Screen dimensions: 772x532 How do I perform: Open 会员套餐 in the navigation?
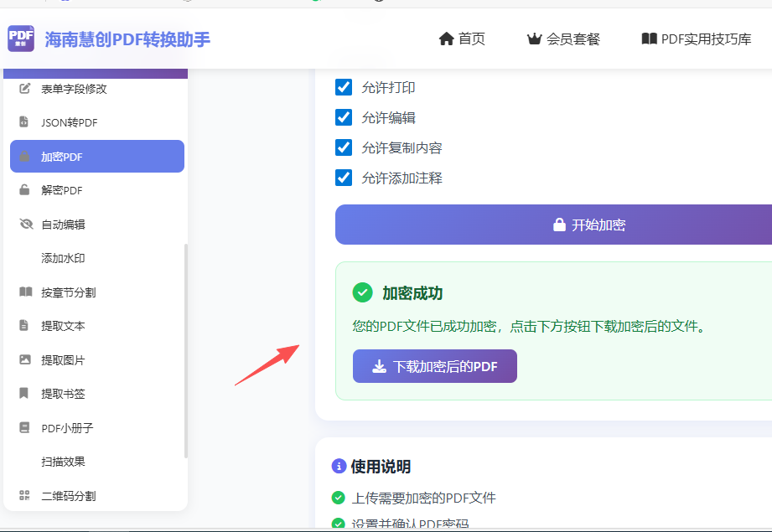click(573, 39)
